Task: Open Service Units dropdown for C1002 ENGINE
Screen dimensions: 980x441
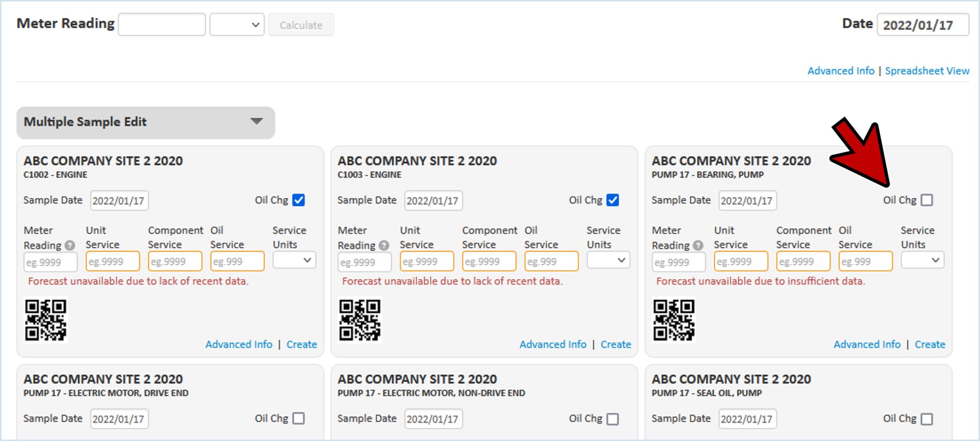Action: tap(294, 260)
